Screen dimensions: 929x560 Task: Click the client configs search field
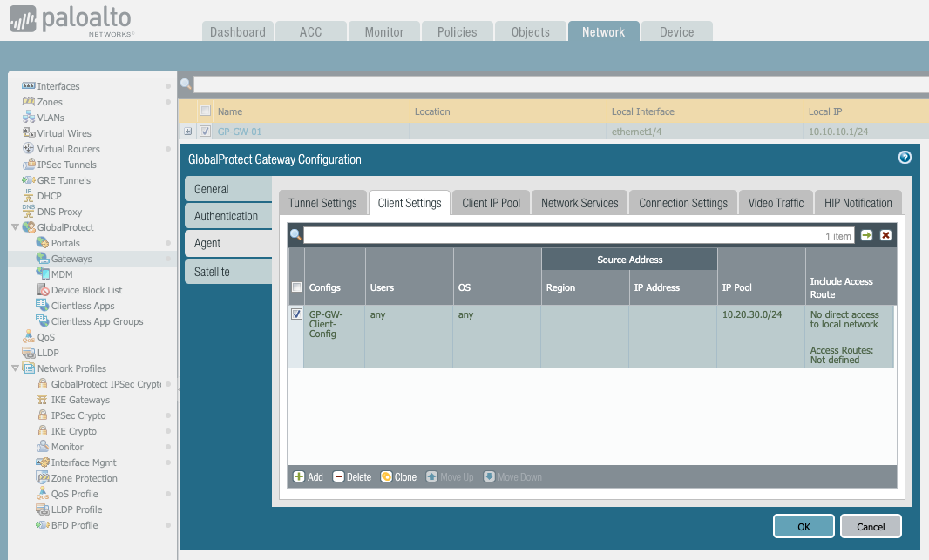point(566,235)
